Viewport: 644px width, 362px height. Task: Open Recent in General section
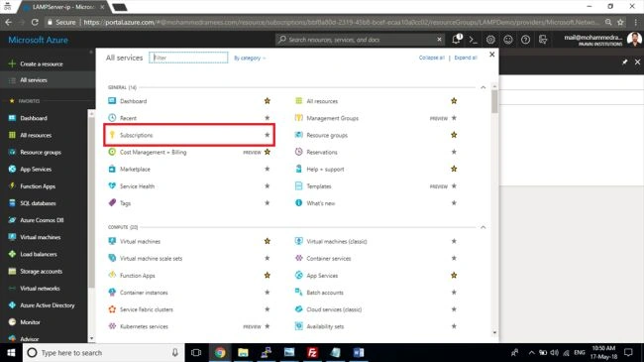128,118
